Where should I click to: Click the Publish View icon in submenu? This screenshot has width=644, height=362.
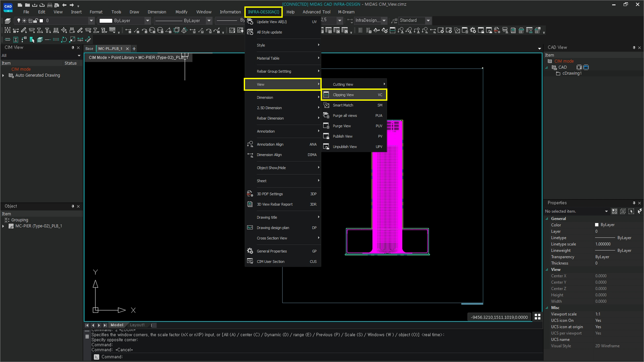coord(326,136)
